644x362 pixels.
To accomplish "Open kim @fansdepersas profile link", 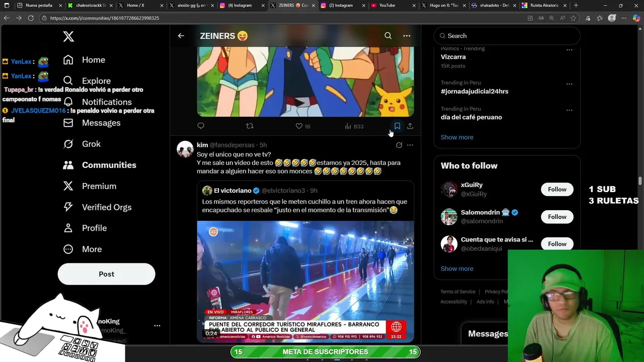I will [x=232, y=145].
